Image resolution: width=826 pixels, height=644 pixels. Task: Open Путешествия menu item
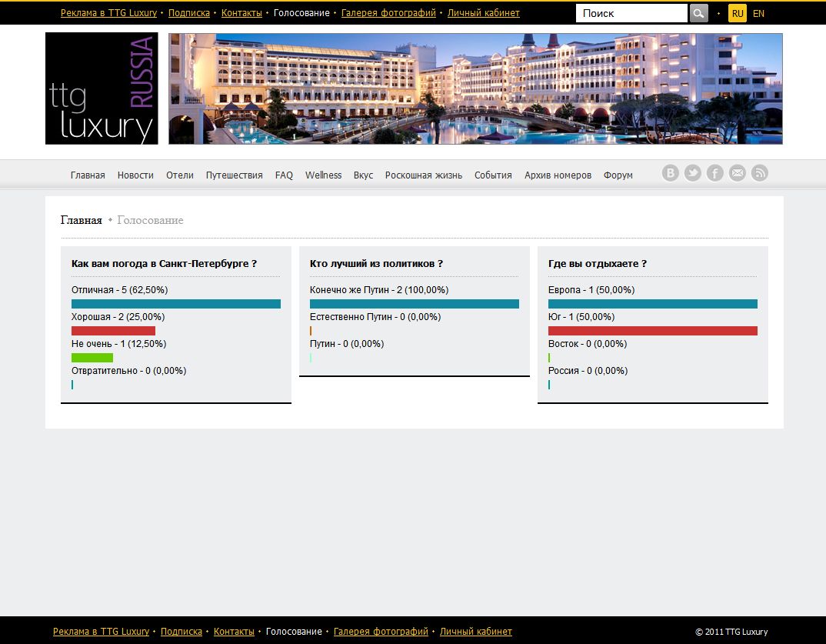pyautogui.click(x=234, y=175)
